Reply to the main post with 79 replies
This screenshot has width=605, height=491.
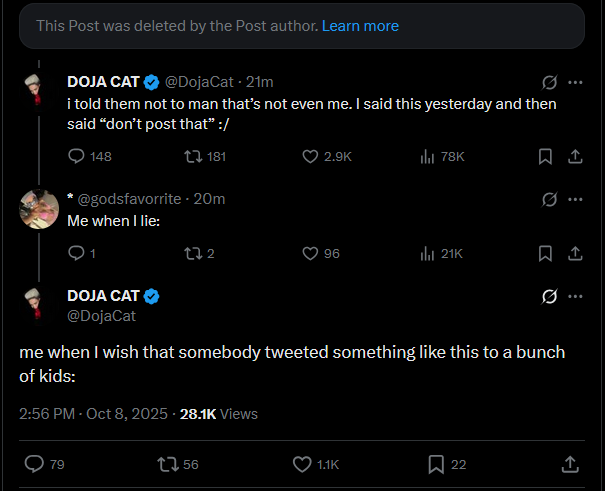pos(34,464)
